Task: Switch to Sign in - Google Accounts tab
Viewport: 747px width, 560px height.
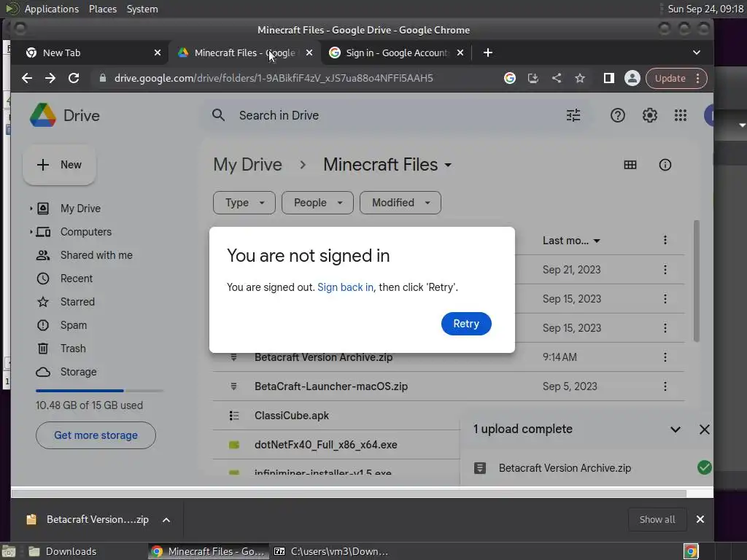Action: pos(396,52)
